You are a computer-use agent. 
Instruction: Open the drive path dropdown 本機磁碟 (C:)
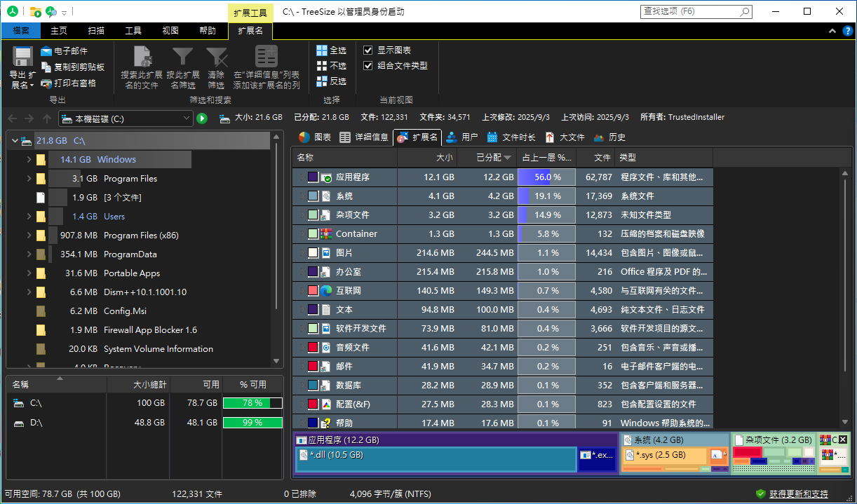click(x=186, y=119)
